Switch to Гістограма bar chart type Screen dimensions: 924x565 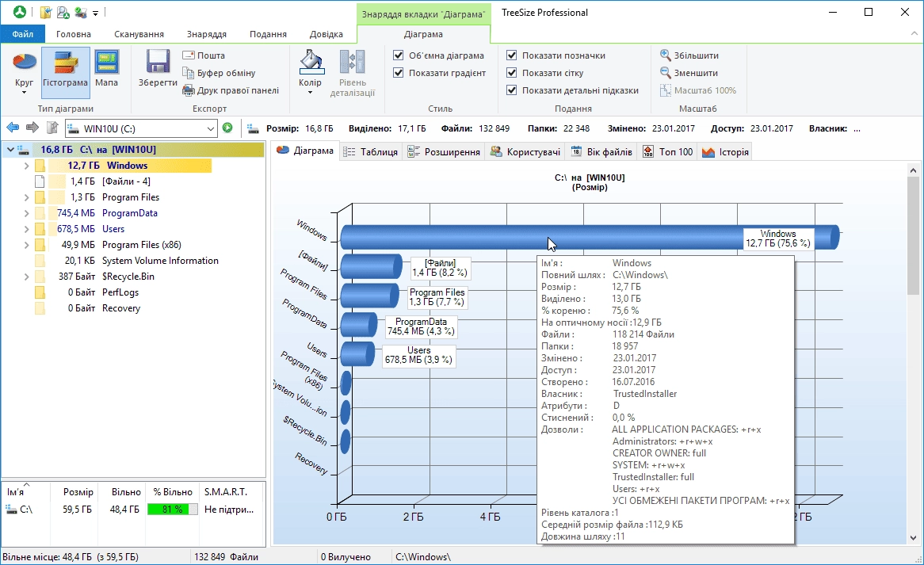[x=66, y=72]
